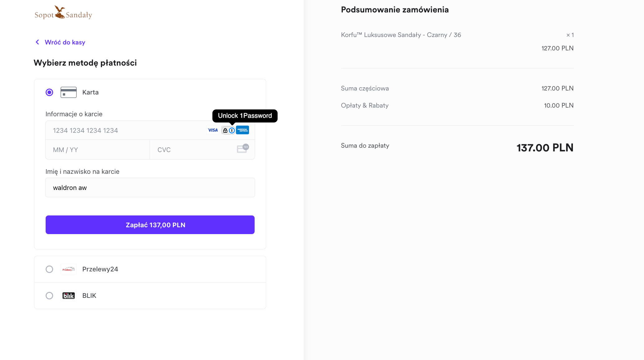
Task: Click the Visa card logo
Action: (213, 130)
